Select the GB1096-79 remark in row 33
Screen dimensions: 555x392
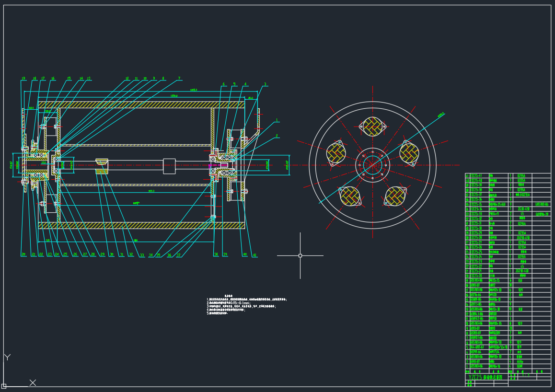coord(542,214)
